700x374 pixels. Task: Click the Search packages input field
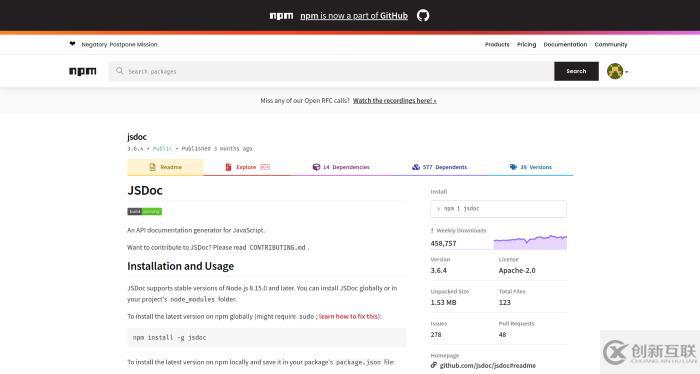[331, 71]
